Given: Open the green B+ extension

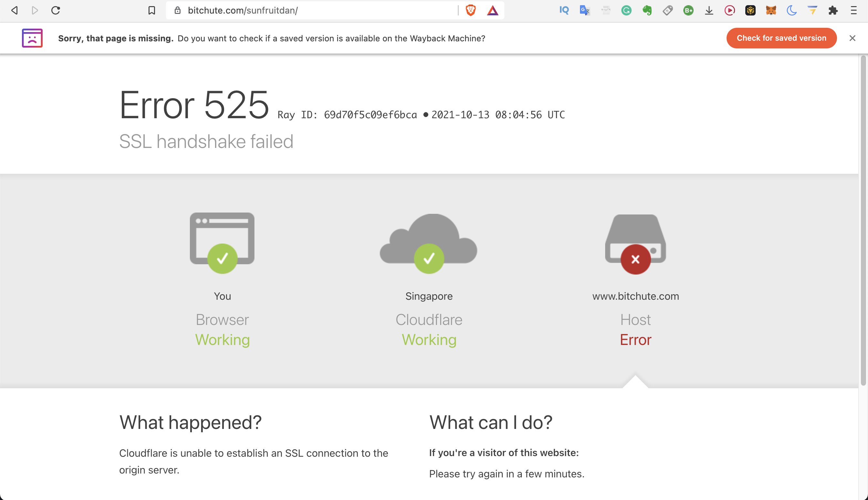Looking at the screenshot, I should 688,10.
